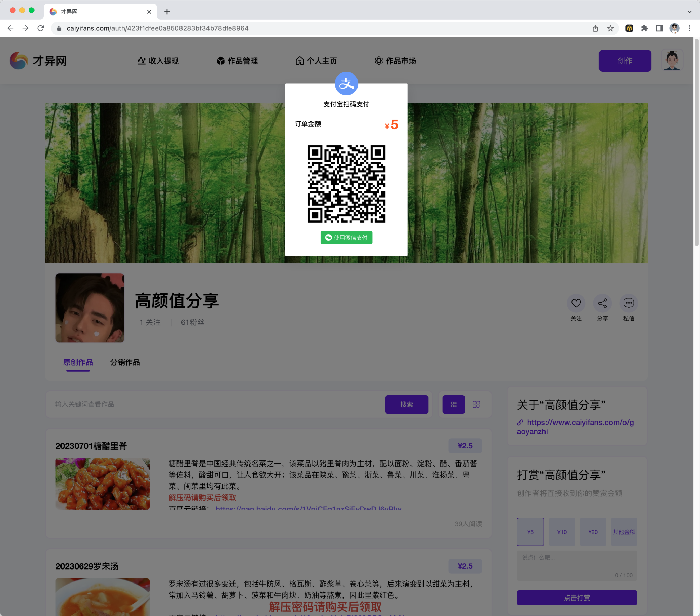The height and width of the screenshot is (616, 700).
Task: Open a new browser tab
Action: 167,12
